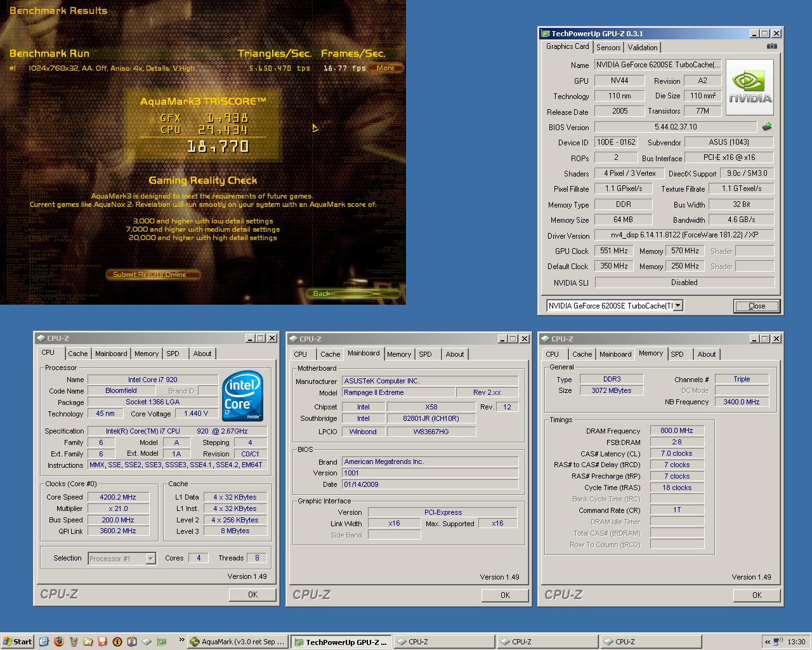Open the CPU tab in the CPU-Z mainboard window

coord(301,354)
